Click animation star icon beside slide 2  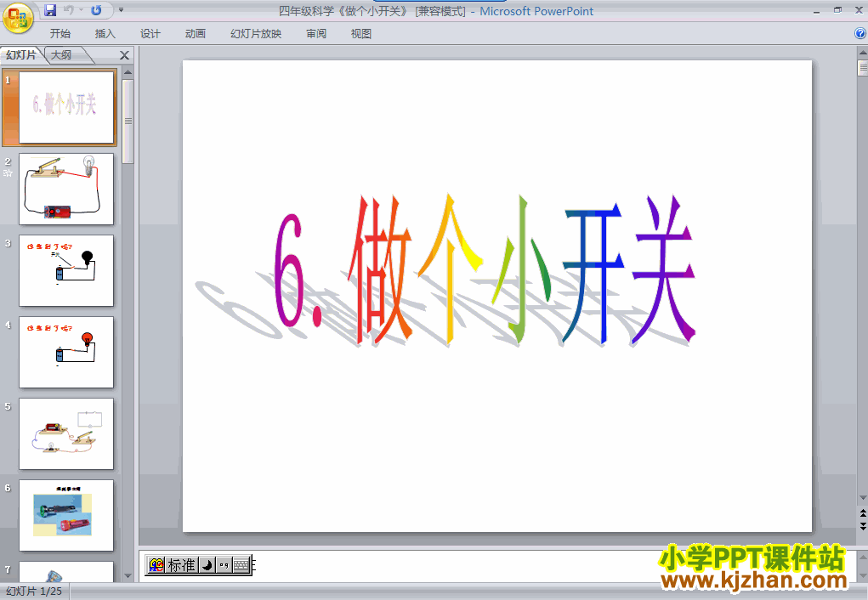pos(8,173)
